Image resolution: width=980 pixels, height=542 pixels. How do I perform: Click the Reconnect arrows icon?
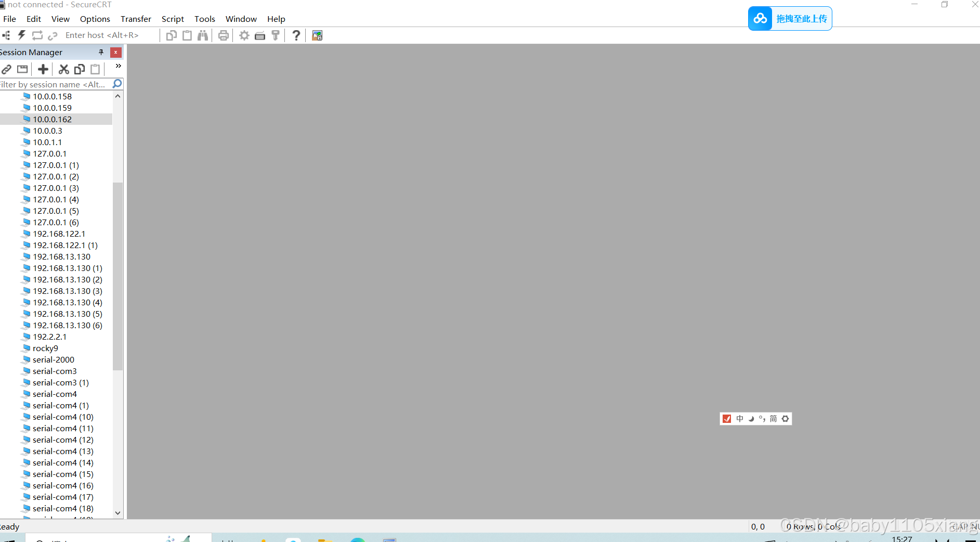tap(37, 35)
